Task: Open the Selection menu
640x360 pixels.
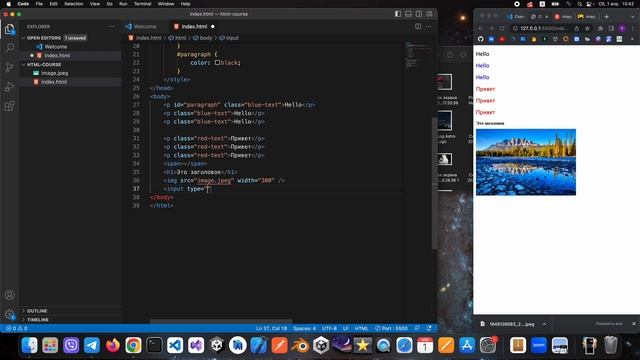Action: [x=74, y=4]
